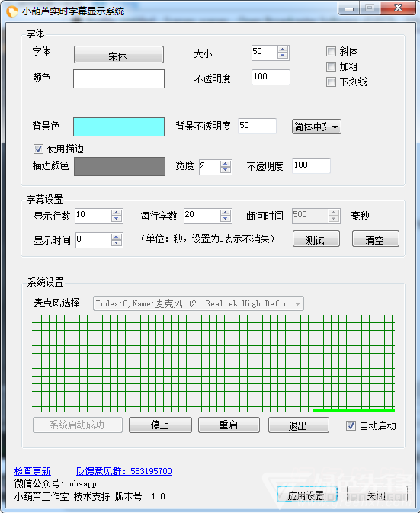
Task: Toggle the 下划线 underline checkbox
Action: pos(331,82)
